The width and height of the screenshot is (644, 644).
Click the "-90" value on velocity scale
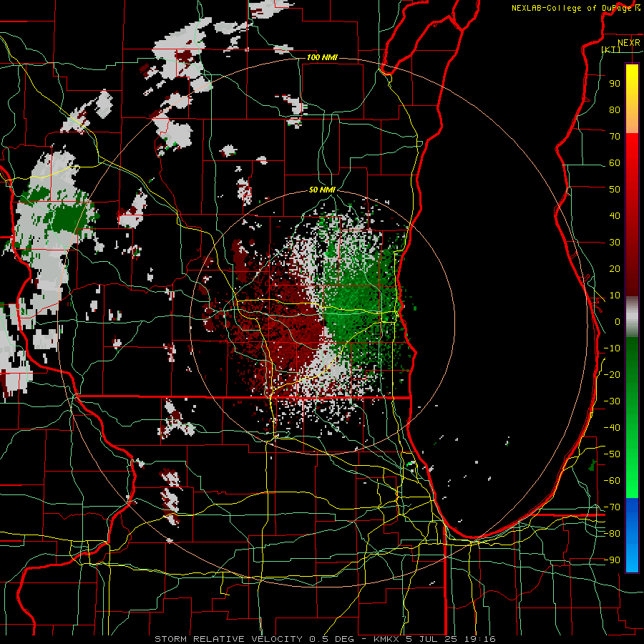click(x=612, y=560)
